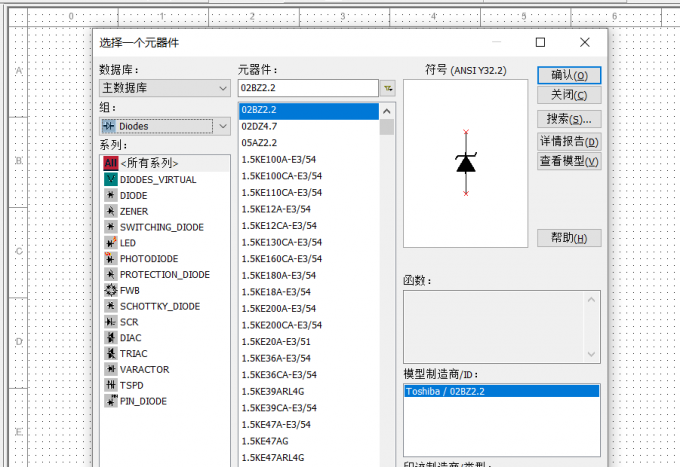Click the filter icon beside component field
Screen dimensions: 680x467
click(x=388, y=88)
